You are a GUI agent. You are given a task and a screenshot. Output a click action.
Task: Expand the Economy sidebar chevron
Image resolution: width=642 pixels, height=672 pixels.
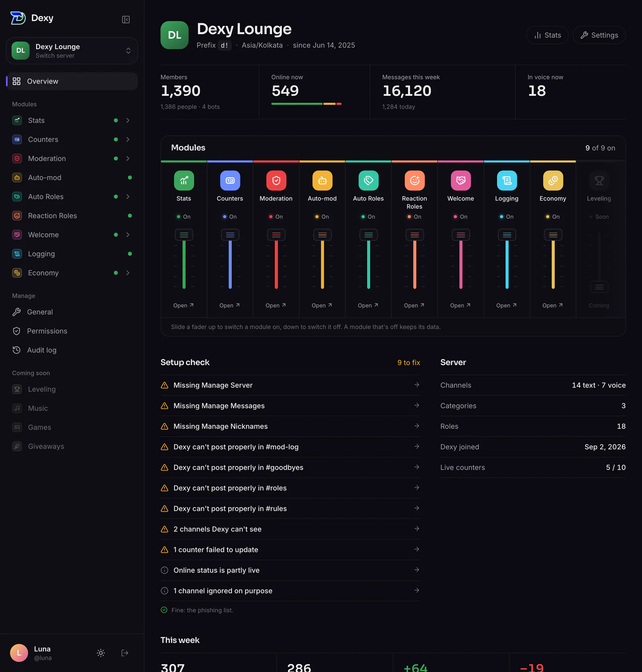tap(128, 273)
